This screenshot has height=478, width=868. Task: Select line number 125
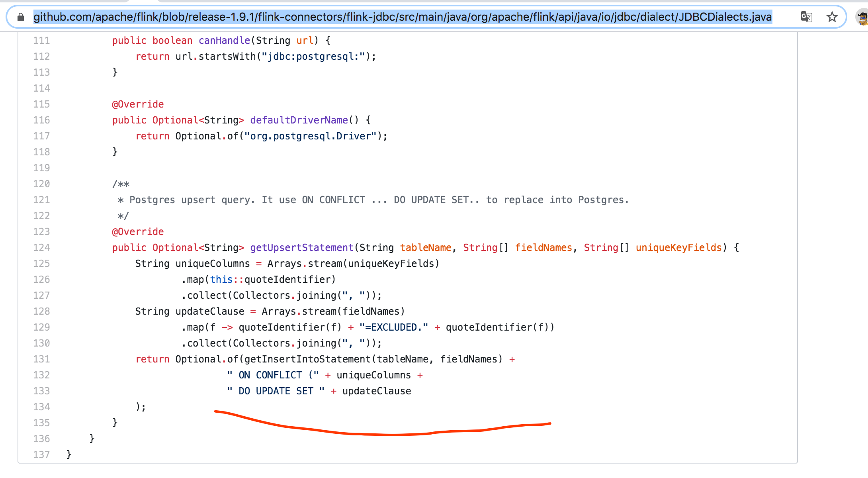tap(41, 264)
